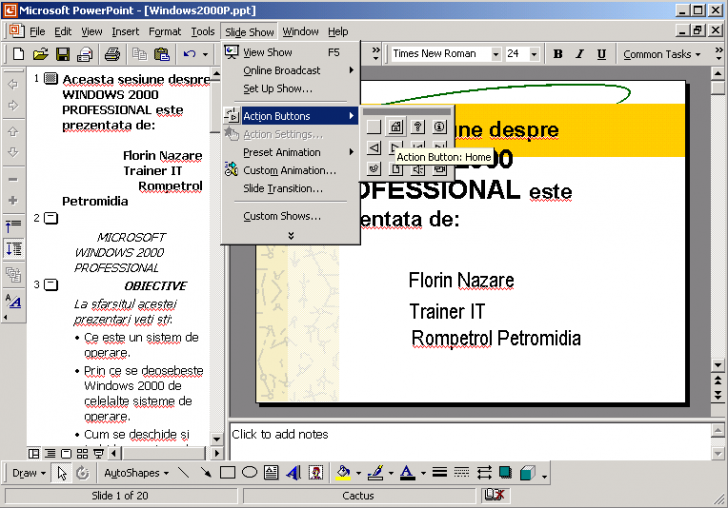Open Dash Style options
The height and width of the screenshot is (508, 728).
click(x=462, y=473)
